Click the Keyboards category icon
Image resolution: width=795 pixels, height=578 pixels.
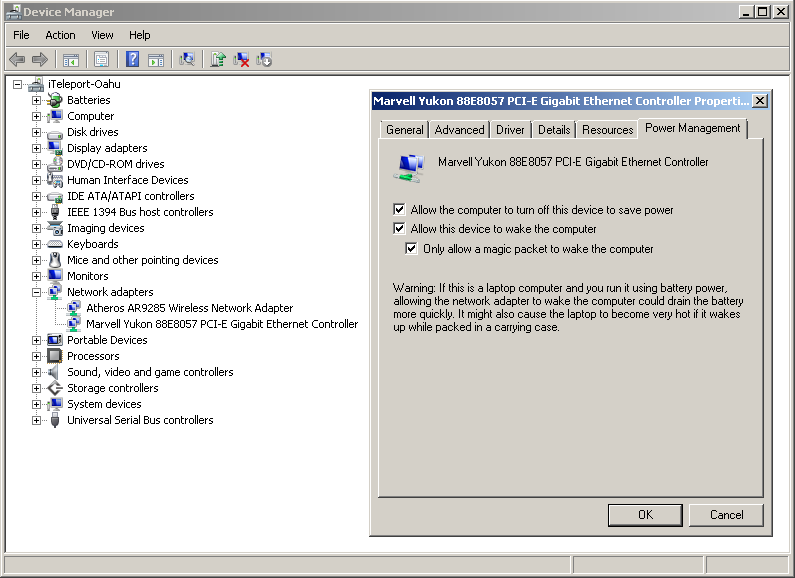pyautogui.click(x=55, y=244)
